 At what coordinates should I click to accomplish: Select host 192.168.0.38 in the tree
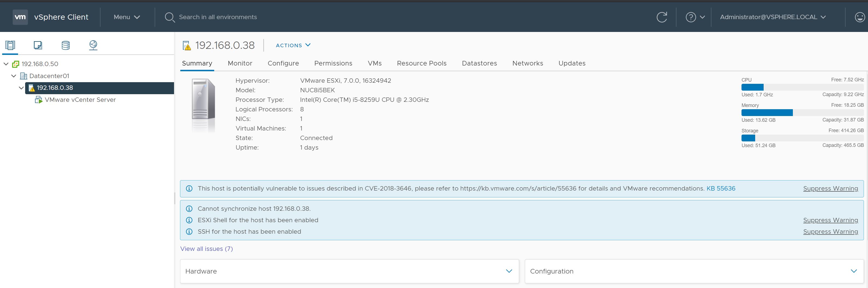55,88
